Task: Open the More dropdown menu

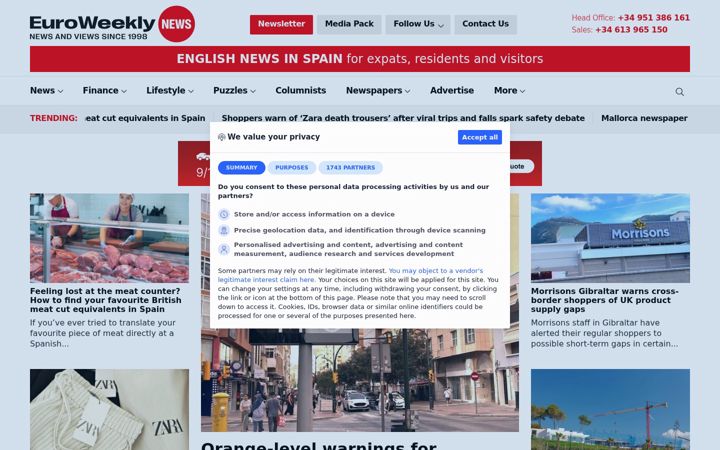Action: coord(509,90)
